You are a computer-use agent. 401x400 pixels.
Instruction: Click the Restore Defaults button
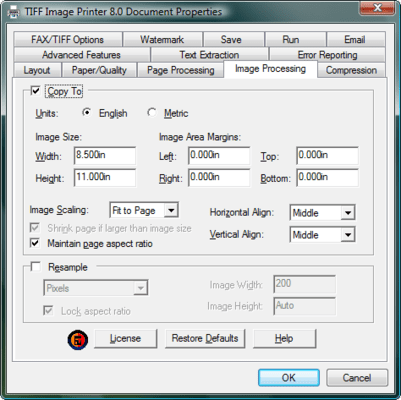(205, 339)
